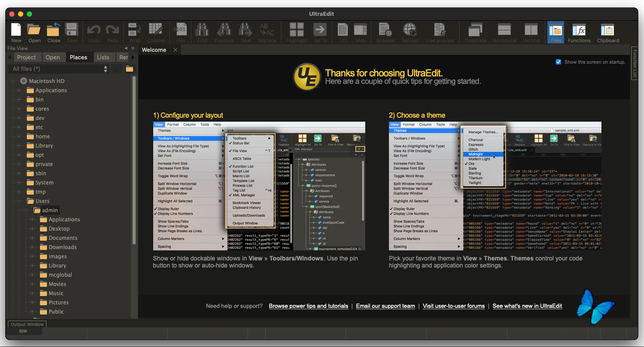Viewport: 644px width, 347px height.
Task: Expand the bin folder node
Action: tap(19, 100)
